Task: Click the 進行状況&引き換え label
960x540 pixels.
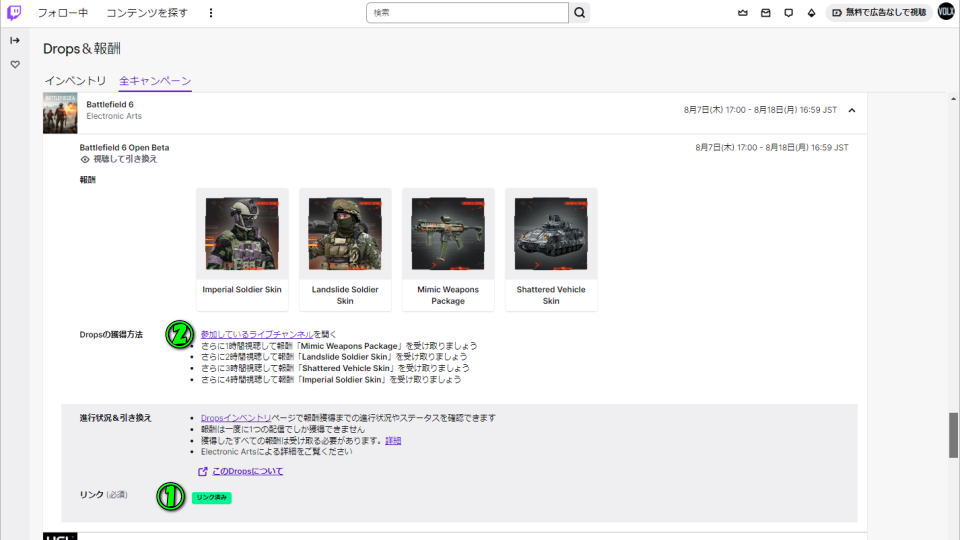Action: 115,418
